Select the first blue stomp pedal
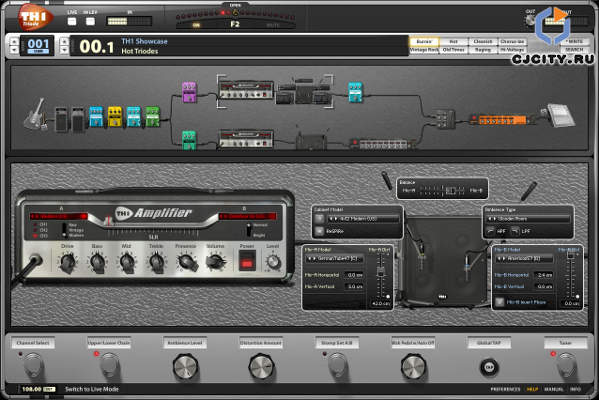599x400 pixels. point(96,117)
